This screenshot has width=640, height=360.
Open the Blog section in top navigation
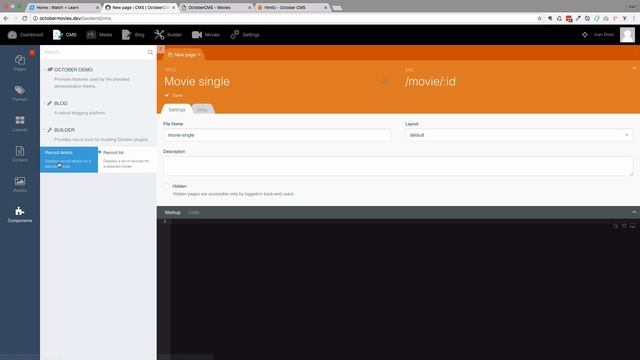coord(133,35)
